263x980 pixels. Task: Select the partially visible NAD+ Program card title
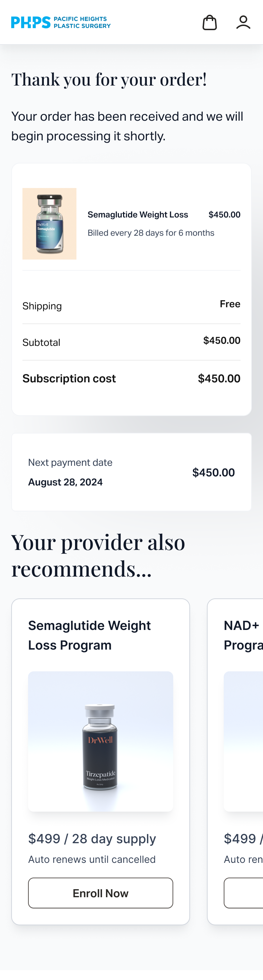click(243, 635)
